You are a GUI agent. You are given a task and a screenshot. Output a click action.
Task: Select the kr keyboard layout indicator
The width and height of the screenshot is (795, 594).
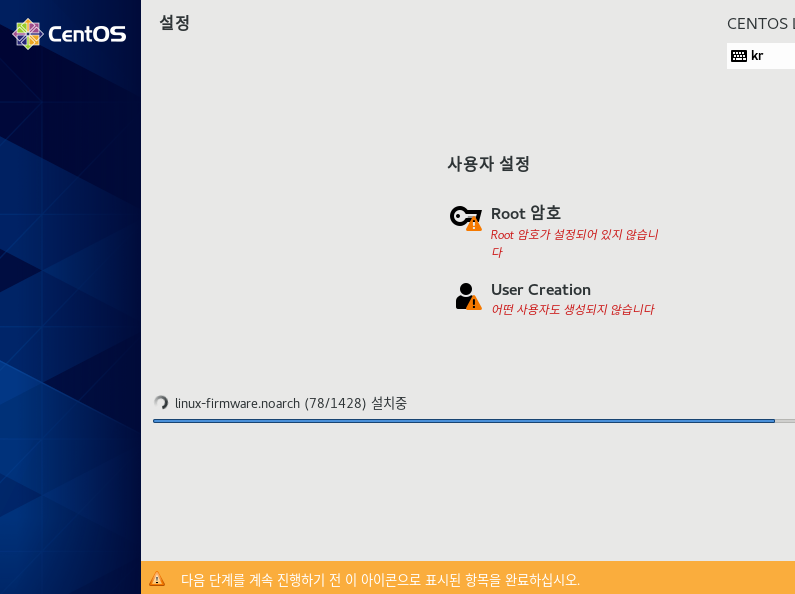[x=761, y=56]
